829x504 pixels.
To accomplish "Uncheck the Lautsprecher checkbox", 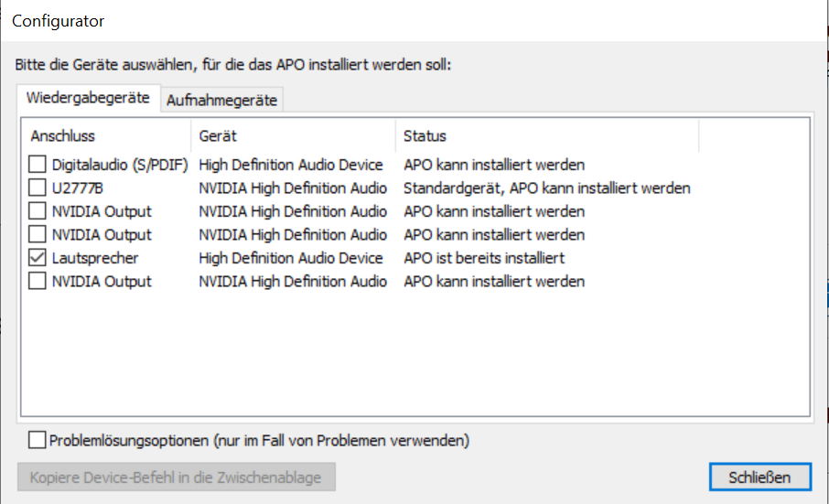I will coord(37,258).
